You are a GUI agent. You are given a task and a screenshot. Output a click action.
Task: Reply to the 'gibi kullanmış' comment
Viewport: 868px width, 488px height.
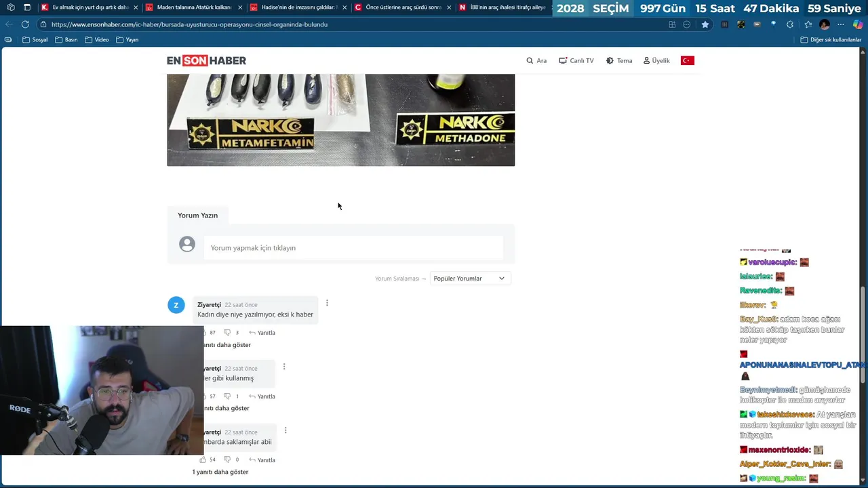click(262, 396)
